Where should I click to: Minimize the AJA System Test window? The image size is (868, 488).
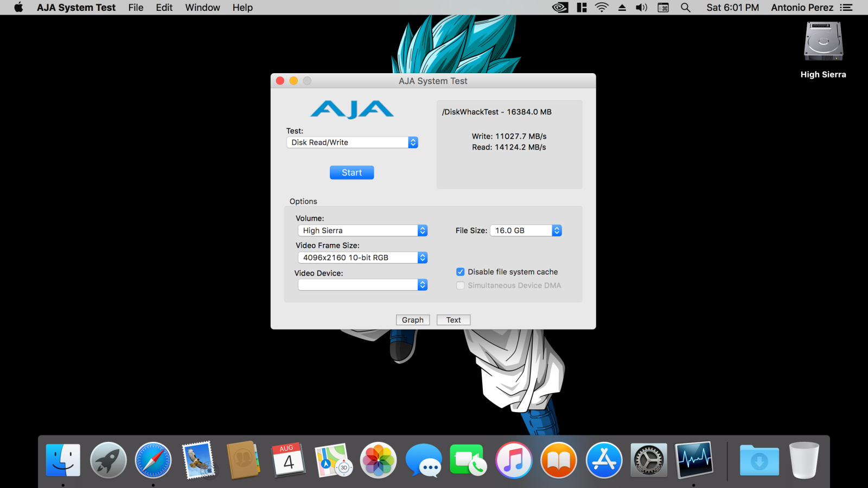(293, 81)
